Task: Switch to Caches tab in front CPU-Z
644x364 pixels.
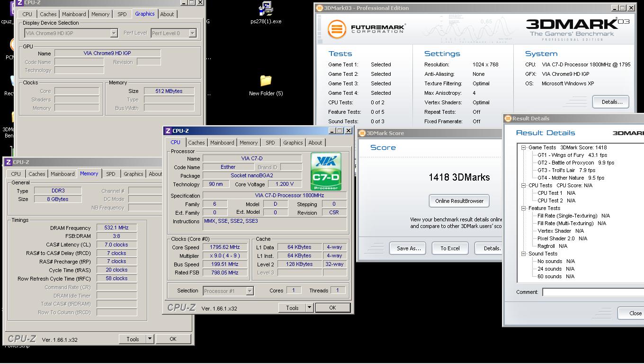Action: pyautogui.click(x=196, y=143)
